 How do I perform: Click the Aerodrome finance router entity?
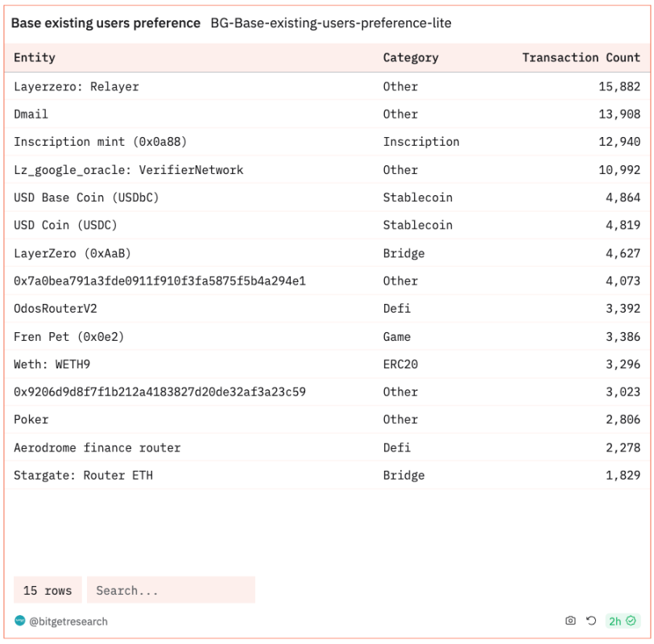pos(97,447)
